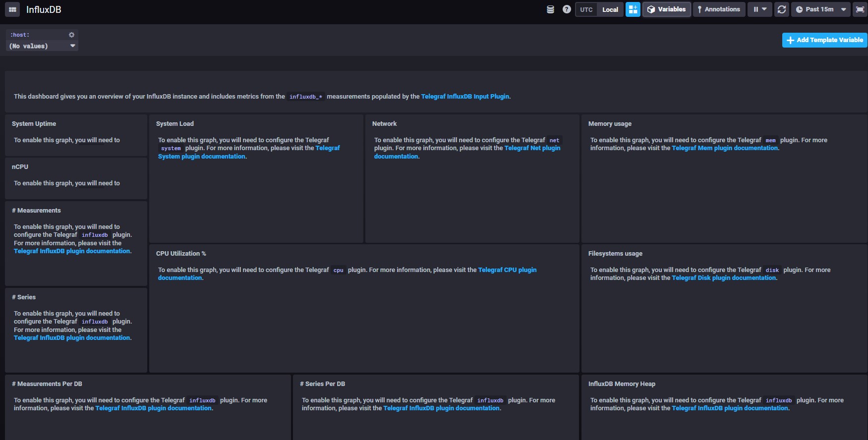Open the help question mark icon
The width and height of the screenshot is (868, 440).
(567, 9)
